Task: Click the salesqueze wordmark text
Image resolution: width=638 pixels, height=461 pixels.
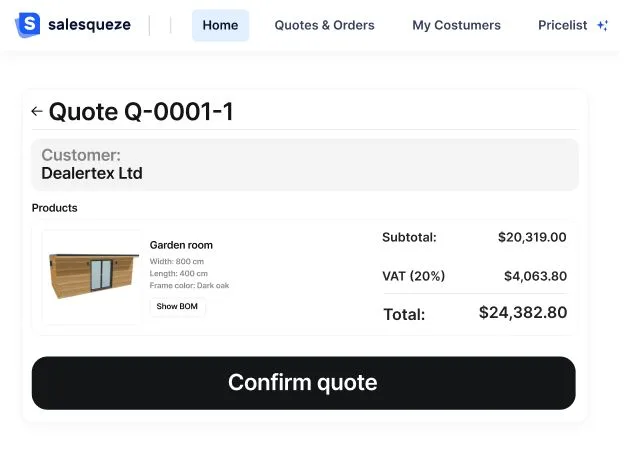Action: pos(89,25)
